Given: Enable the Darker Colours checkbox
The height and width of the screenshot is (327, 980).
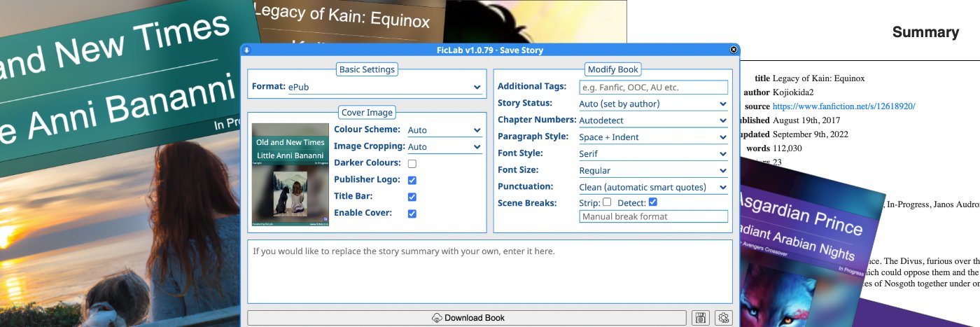Looking at the screenshot, I should (x=412, y=163).
